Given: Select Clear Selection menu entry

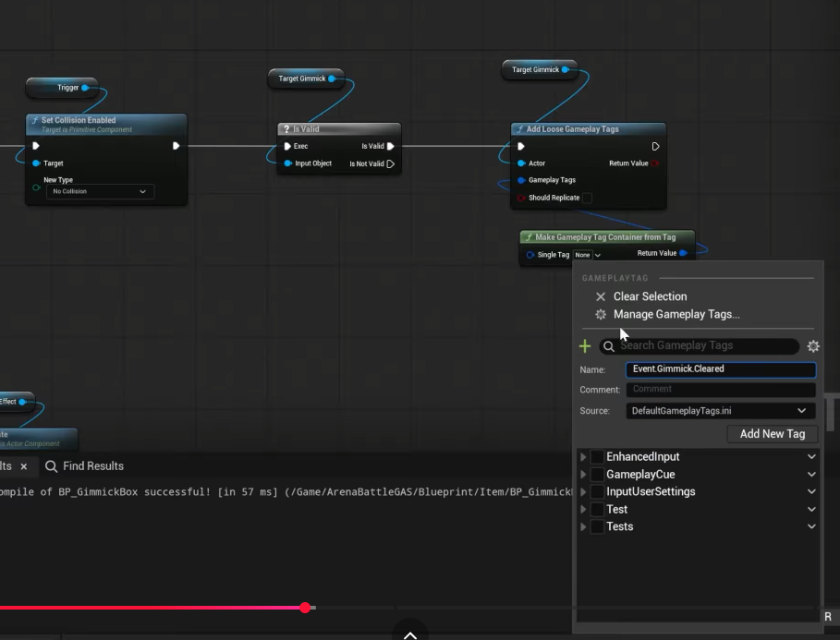Looking at the screenshot, I should pyautogui.click(x=650, y=296).
